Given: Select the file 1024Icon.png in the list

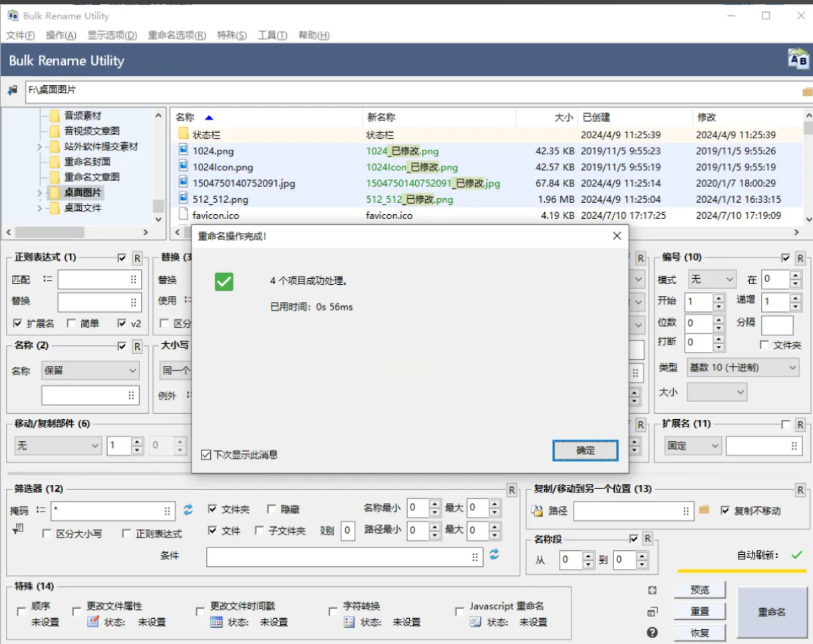Looking at the screenshot, I should coord(223,167).
